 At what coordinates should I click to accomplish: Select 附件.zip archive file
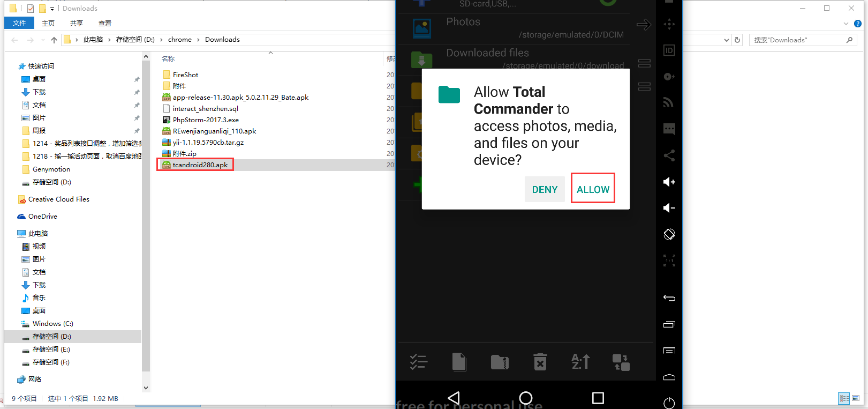(184, 154)
